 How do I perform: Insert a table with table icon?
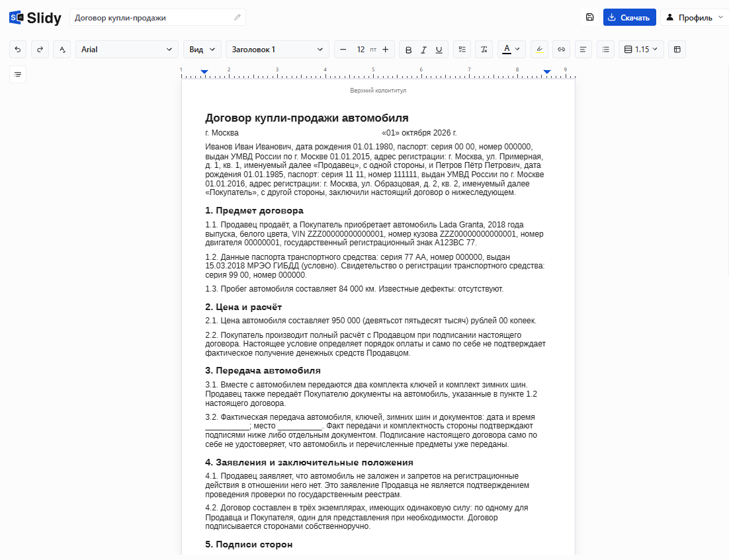tap(677, 50)
